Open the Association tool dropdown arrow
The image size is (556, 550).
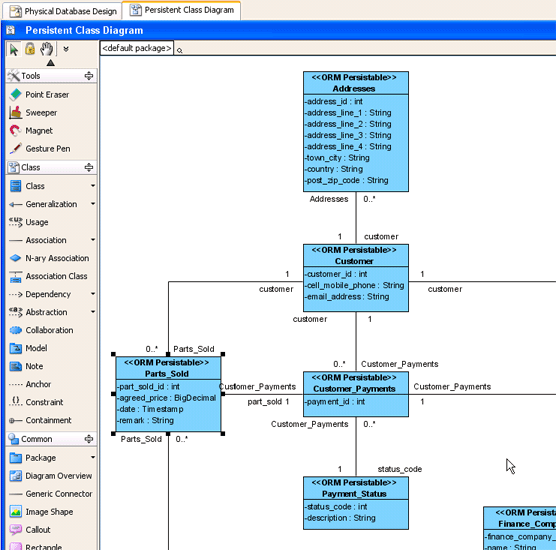click(x=93, y=240)
